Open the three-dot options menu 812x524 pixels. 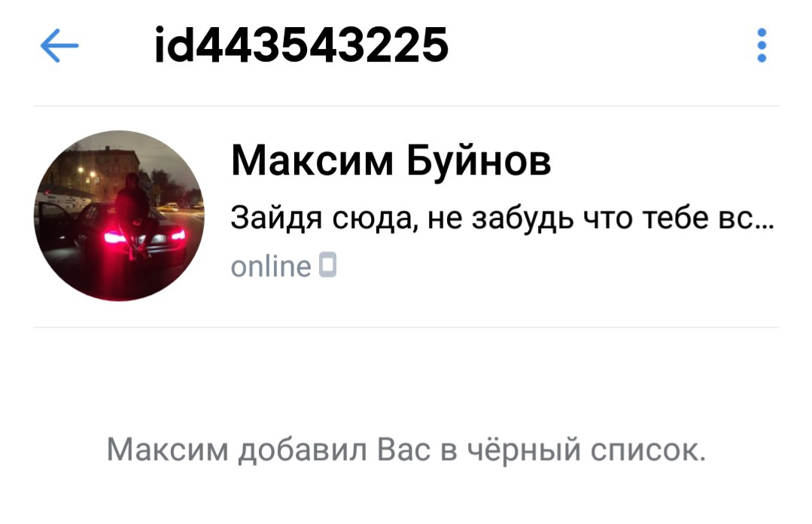(762, 46)
